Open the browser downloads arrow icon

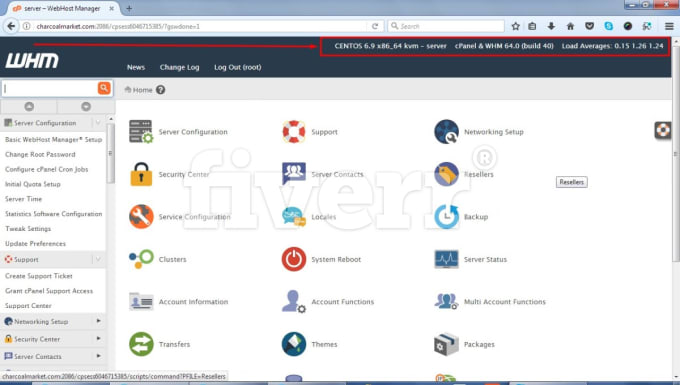point(551,26)
